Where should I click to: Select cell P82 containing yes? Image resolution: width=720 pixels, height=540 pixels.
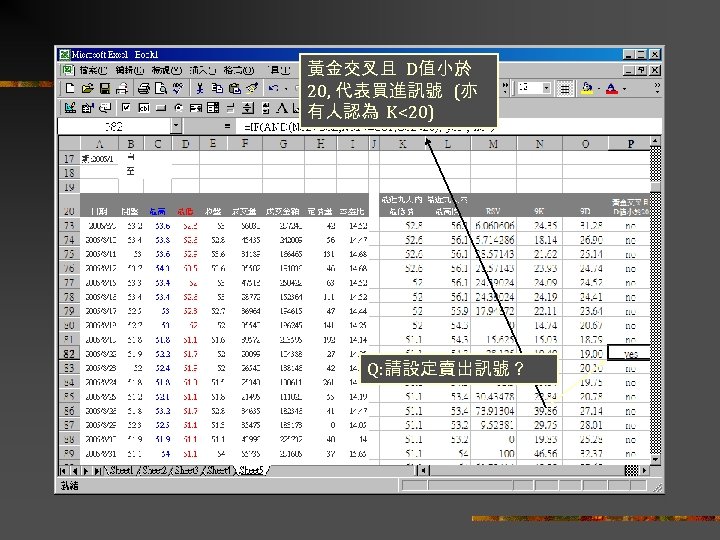pyautogui.click(x=629, y=354)
